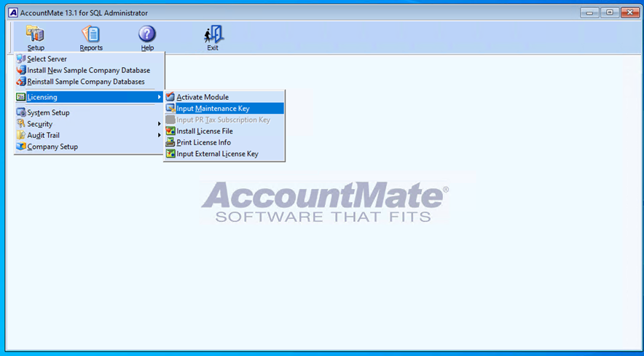Open System Setup from the menu
Image resolution: width=644 pixels, height=356 pixels.
pos(48,113)
